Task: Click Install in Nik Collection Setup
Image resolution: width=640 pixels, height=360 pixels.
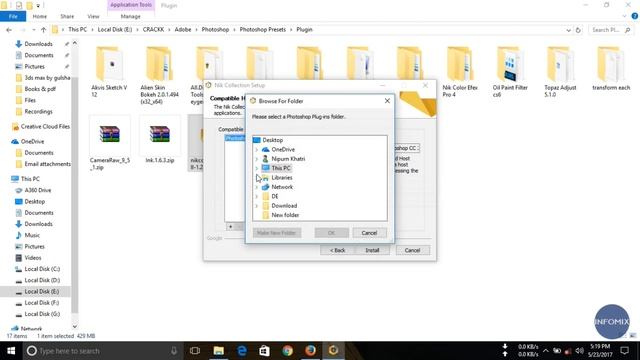Action: pos(372,250)
